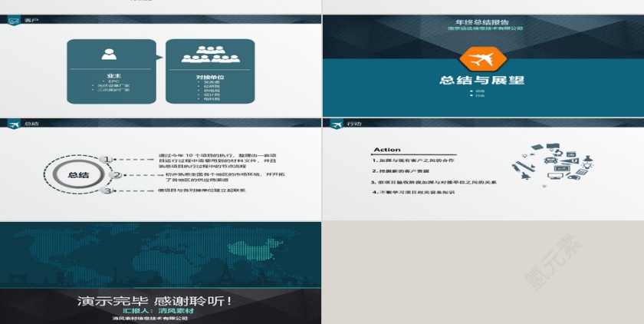This screenshot has height=324, width=644.
Task: Click the 汇报人:清风素材 presenter line
Action: click(159, 311)
